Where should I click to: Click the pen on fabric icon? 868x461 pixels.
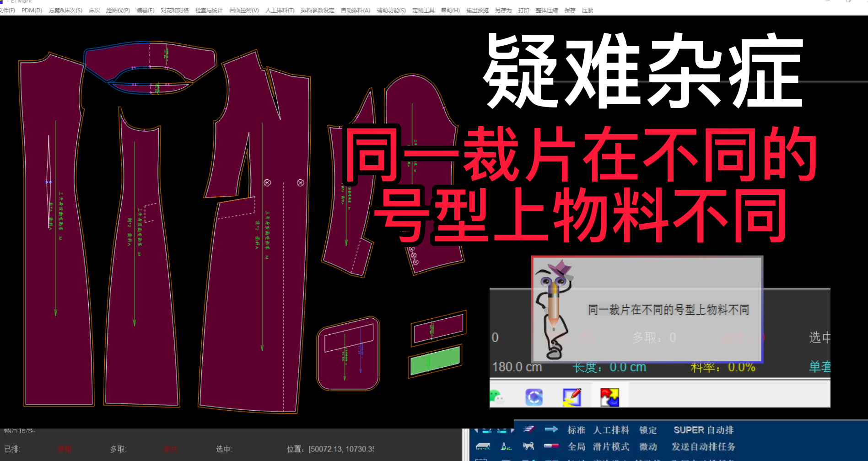click(529, 429)
